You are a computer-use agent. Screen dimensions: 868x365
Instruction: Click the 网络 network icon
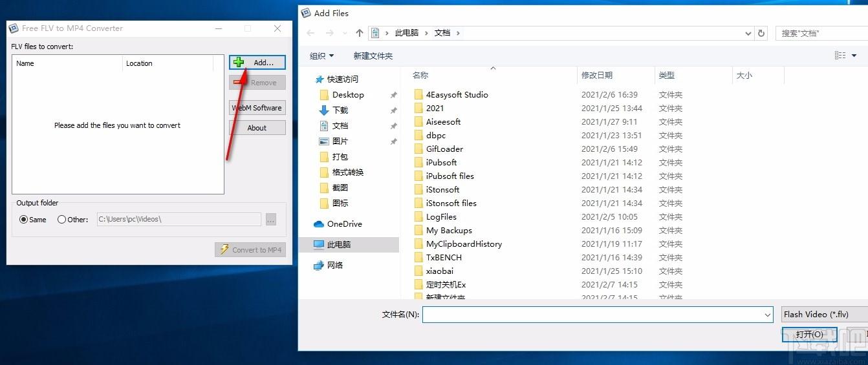[x=318, y=266]
